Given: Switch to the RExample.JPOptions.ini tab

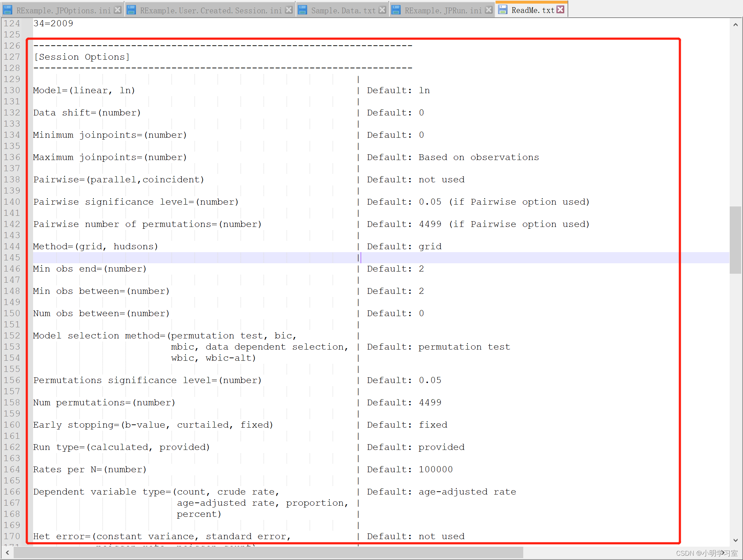Looking at the screenshot, I should [x=63, y=10].
